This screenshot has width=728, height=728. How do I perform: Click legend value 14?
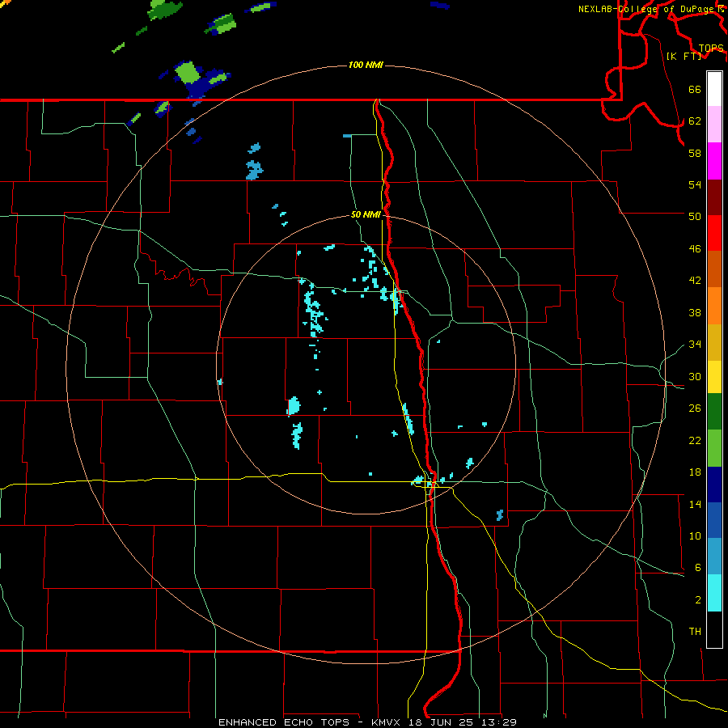(695, 504)
